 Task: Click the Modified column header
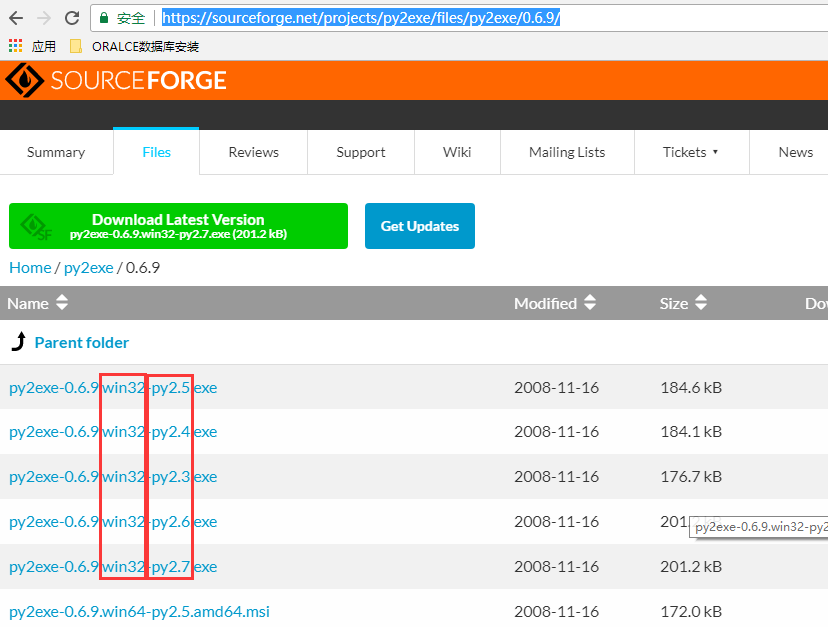545,303
